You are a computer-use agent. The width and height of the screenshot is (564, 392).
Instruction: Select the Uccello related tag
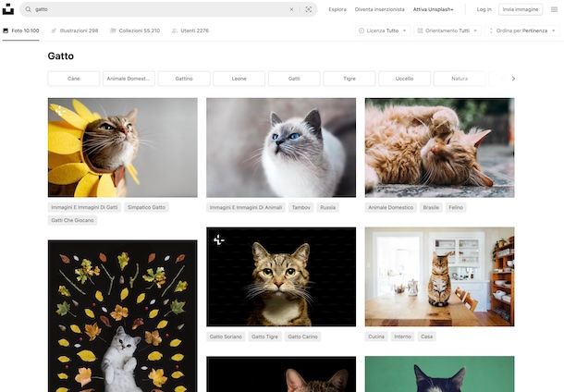[404, 79]
